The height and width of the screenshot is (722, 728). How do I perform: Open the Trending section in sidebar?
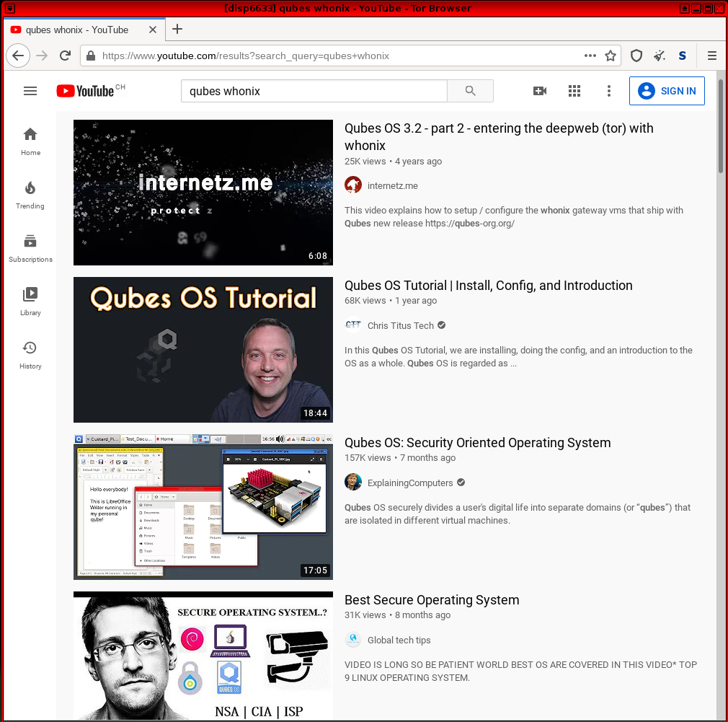[30, 195]
